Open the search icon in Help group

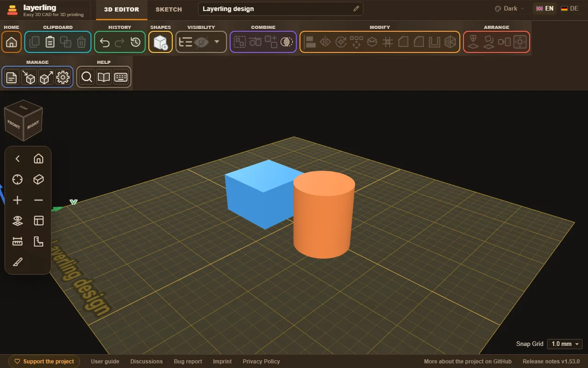(x=86, y=77)
